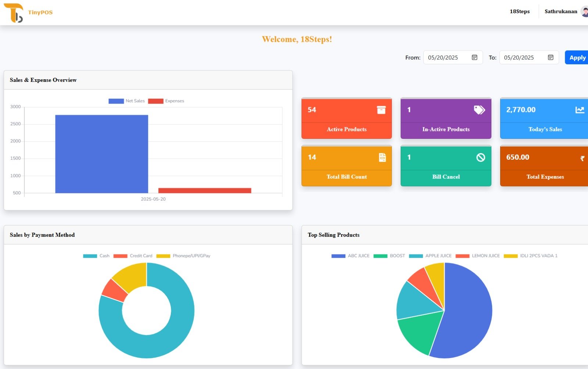Click the archive box icon on Active Products

coord(381,110)
